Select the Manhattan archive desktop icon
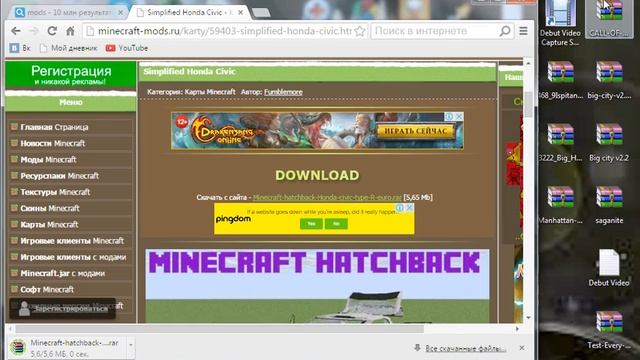Image resolution: width=640 pixels, height=360 pixels. click(560, 205)
